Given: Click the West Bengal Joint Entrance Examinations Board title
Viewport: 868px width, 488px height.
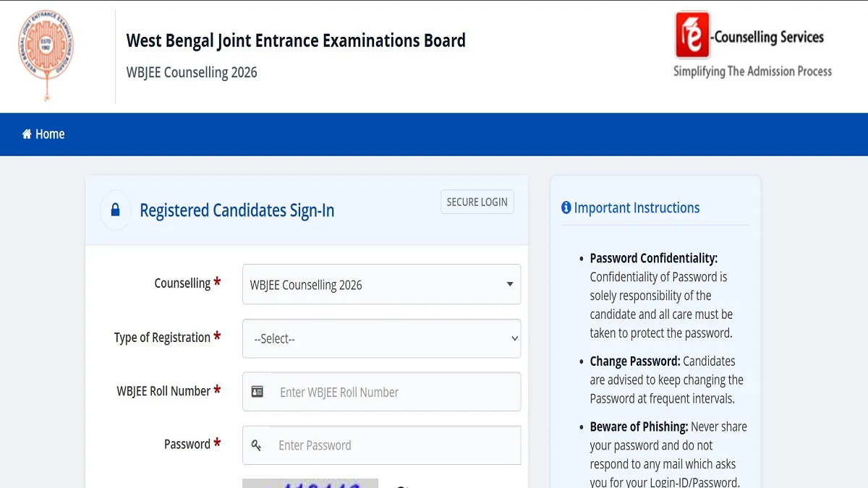Looking at the screenshot, I should (296, 40).
